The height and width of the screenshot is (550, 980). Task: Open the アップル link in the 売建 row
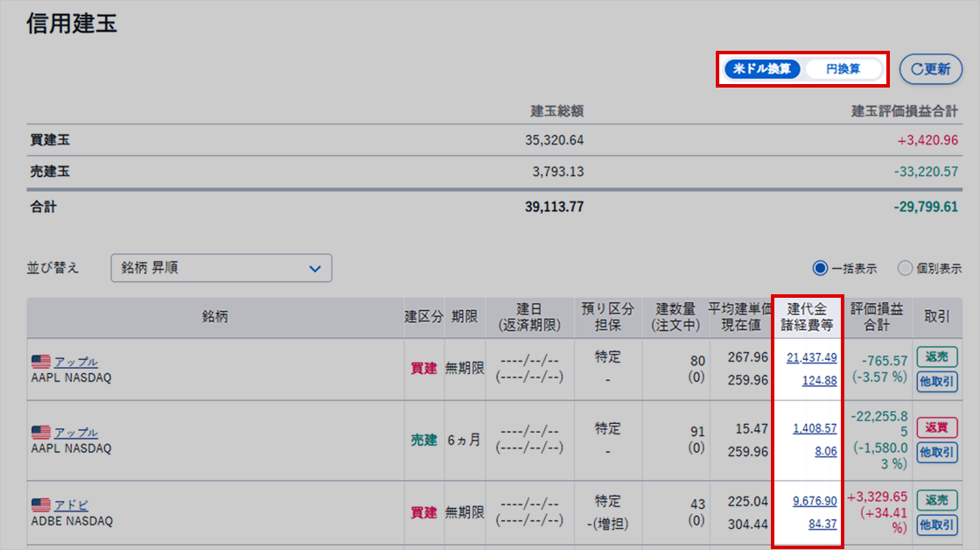(x=76, y=433)
